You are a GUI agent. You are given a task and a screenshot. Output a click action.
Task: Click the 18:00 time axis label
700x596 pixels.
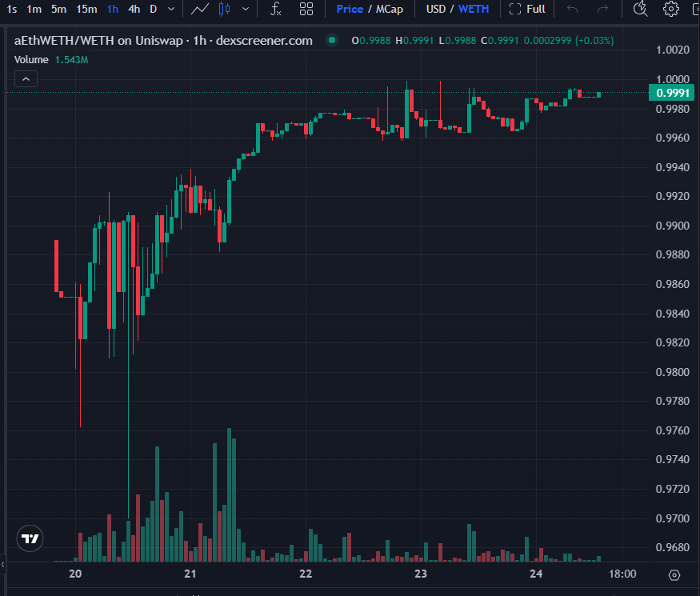coord(622,574)
